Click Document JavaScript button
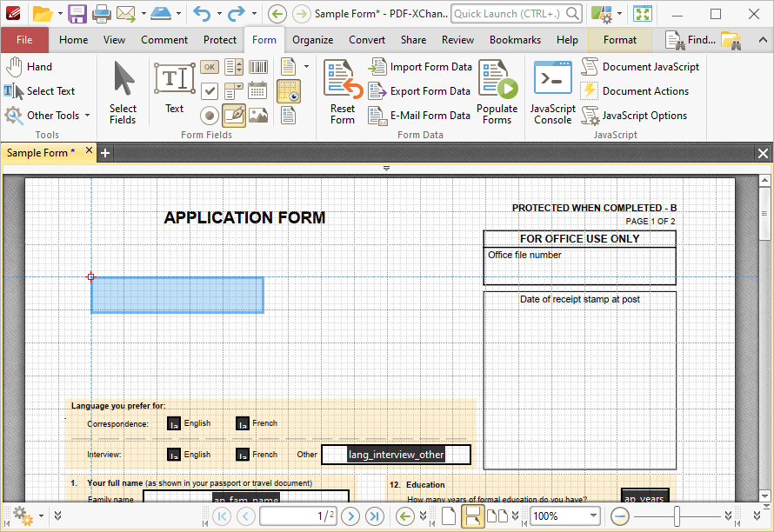Image resolution: width=774 pixels, height=532 pixels. click(x=640, y=67)
